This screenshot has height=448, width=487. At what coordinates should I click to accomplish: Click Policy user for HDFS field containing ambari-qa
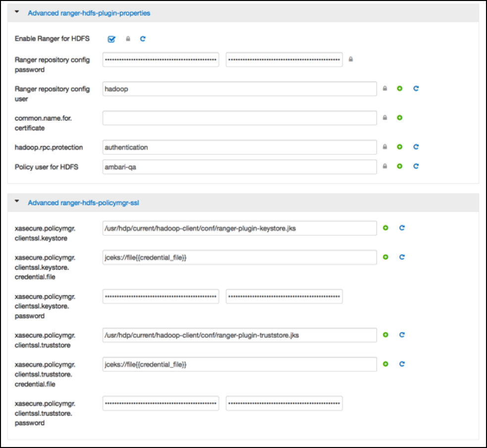[x=240, y=167]
